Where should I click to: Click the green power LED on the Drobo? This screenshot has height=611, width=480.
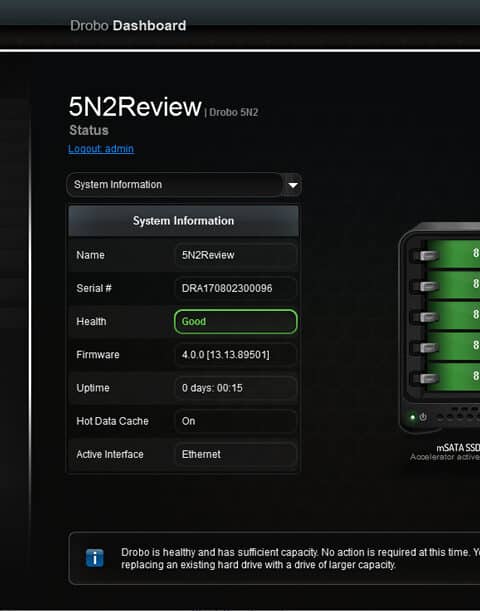click(x=413, y=417)
